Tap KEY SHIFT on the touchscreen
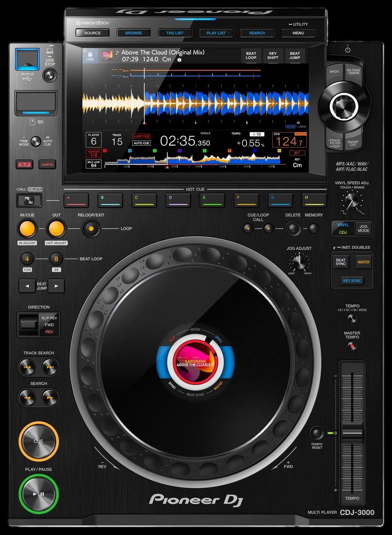 [x=273, y=56]
